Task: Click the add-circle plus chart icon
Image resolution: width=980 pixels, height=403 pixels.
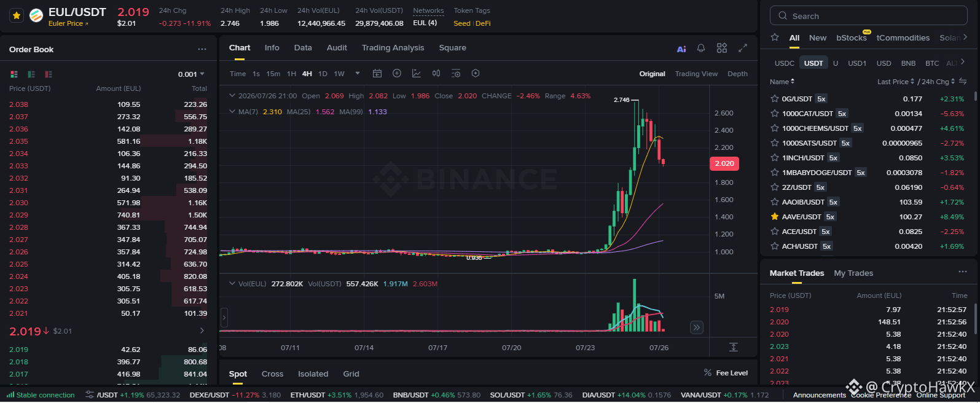Action: 397,74
